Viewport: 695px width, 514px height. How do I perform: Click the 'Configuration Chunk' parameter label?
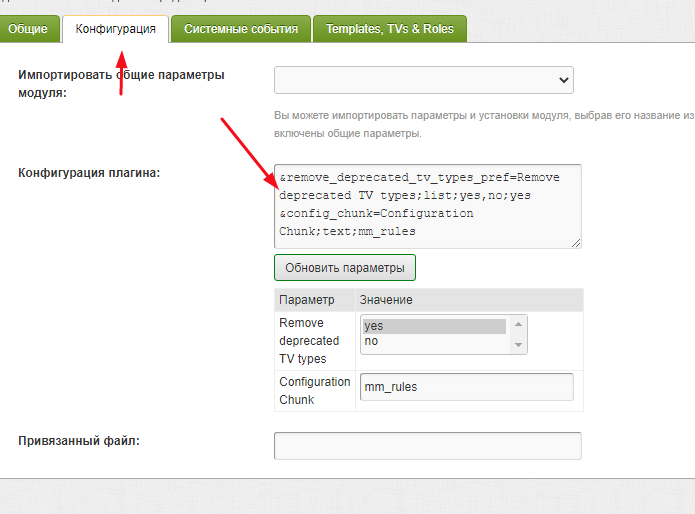coord(315,390)
